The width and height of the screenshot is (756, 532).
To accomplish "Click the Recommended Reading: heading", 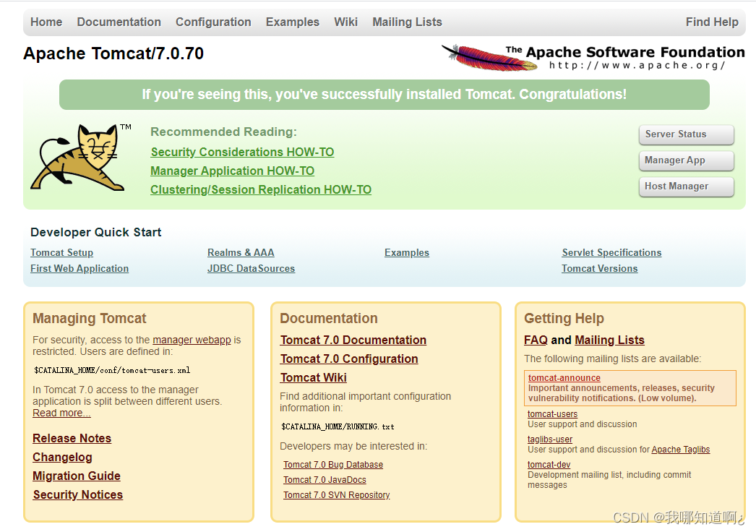I will (x=223, y=132).
